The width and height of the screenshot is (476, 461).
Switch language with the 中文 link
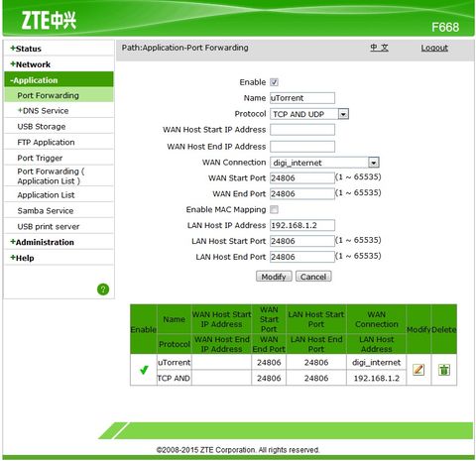(x=379, y=48)
